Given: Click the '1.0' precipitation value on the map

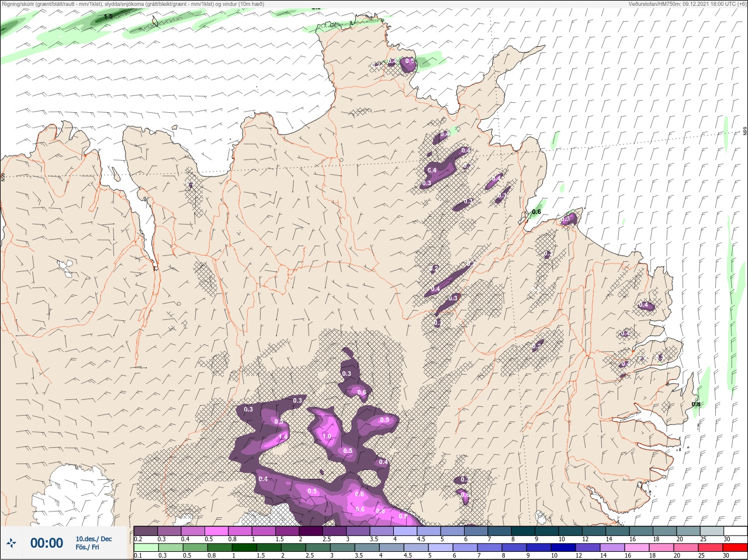Looking at the screenshot, I should [x=327, y=436].
